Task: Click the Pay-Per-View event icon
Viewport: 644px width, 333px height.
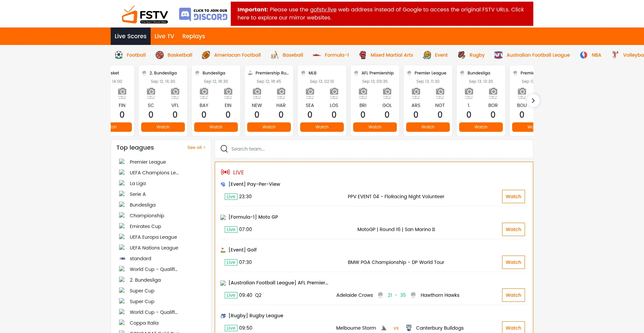Action: [223, 184]
